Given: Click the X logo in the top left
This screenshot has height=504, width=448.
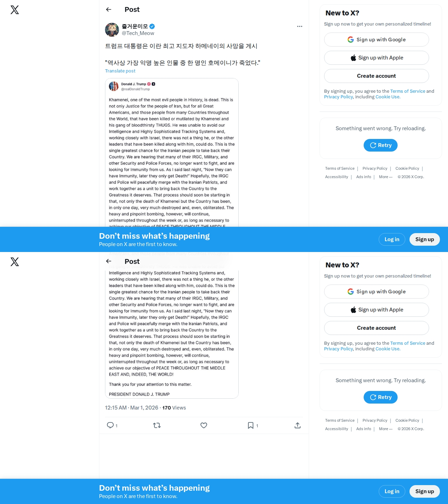Looking at the screenshot, I should 15,10.
